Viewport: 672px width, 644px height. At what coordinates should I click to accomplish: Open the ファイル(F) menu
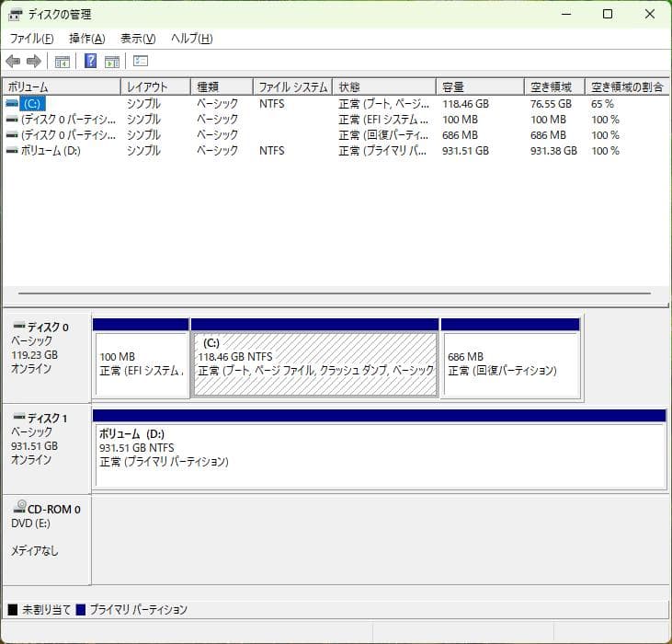31,39
